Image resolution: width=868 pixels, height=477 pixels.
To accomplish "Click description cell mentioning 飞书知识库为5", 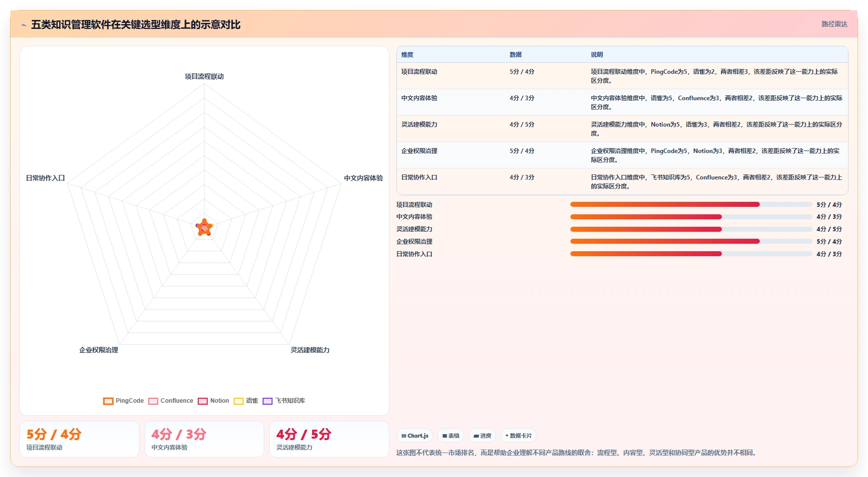I will click(x=716, y=182).
